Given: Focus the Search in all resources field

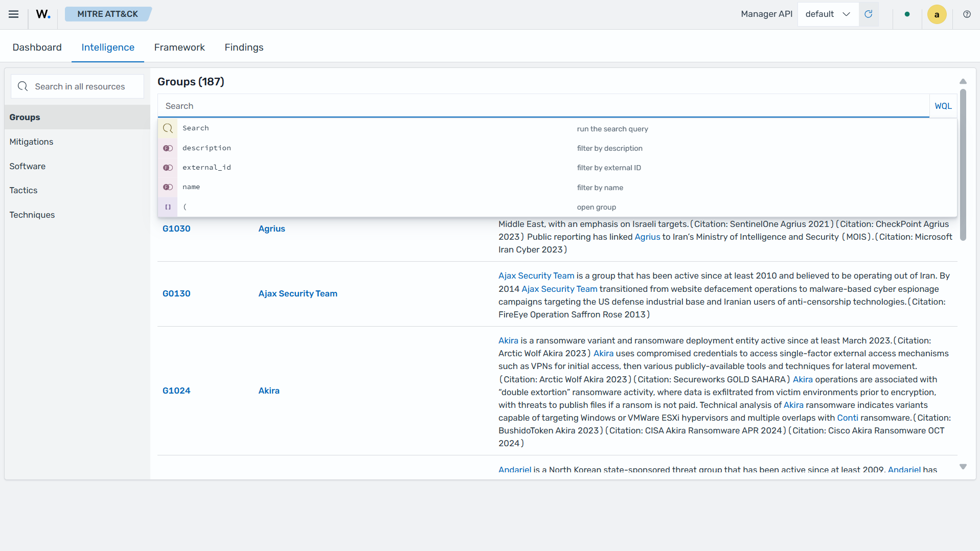Looking at the screenshot, I should pos(78,86).
